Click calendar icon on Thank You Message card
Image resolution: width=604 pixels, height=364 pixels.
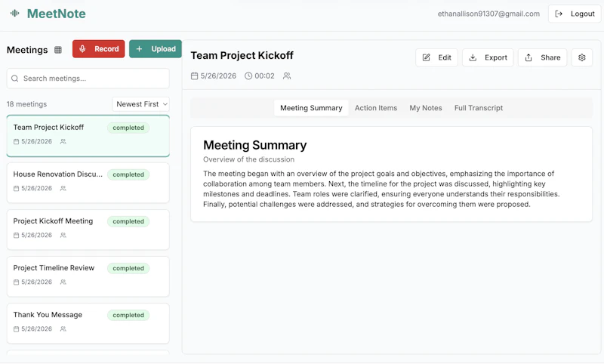click(16, 329)
